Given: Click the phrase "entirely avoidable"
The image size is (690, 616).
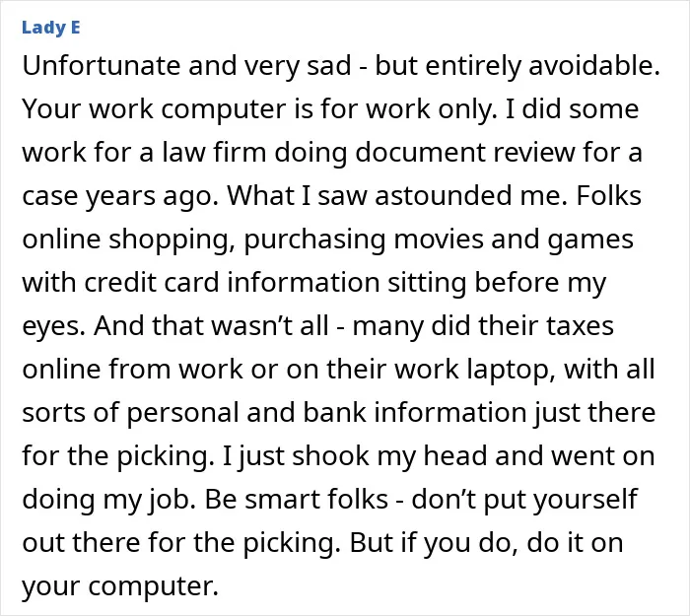Looking at the screenshot, I should tap(539, 66).
